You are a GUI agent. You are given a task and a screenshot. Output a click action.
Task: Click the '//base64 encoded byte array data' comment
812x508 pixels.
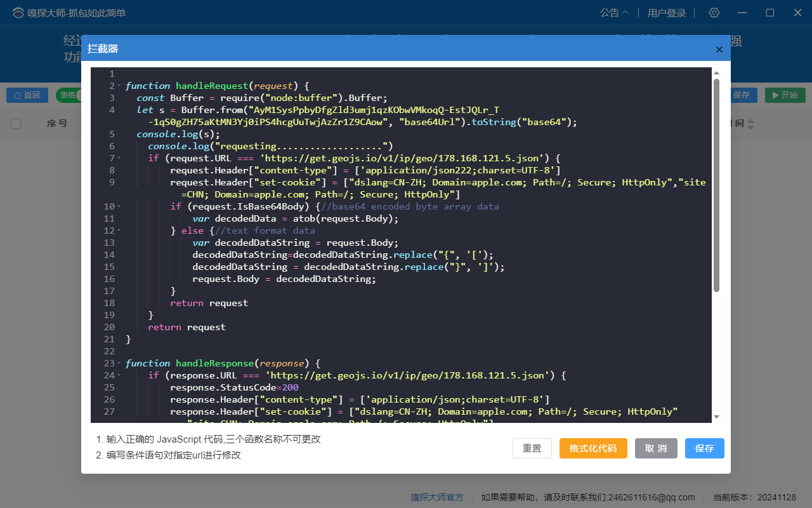click(410, 206)
